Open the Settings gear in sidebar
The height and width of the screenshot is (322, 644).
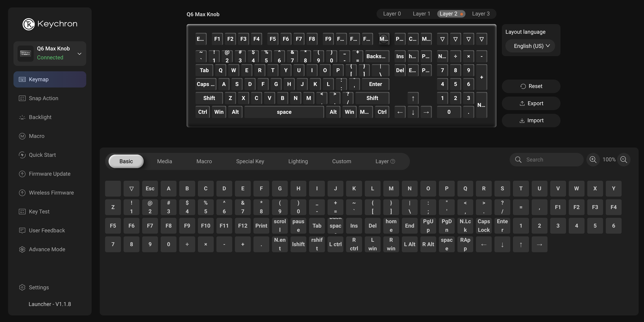click(39, 287)
